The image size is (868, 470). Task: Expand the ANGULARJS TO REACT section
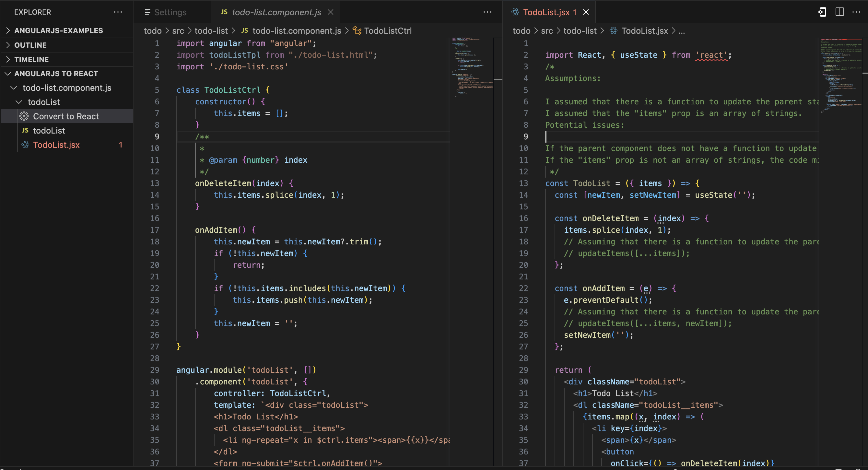click(56, 73)
